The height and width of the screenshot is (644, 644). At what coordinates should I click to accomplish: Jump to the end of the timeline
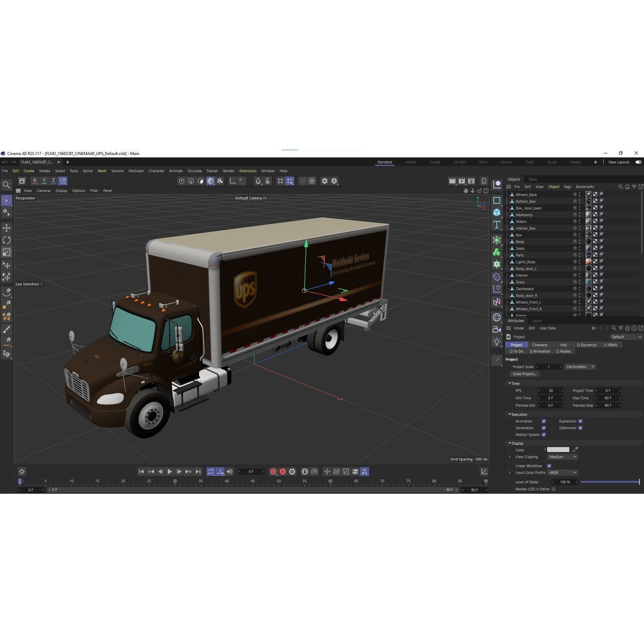click(x=198, y=472)
